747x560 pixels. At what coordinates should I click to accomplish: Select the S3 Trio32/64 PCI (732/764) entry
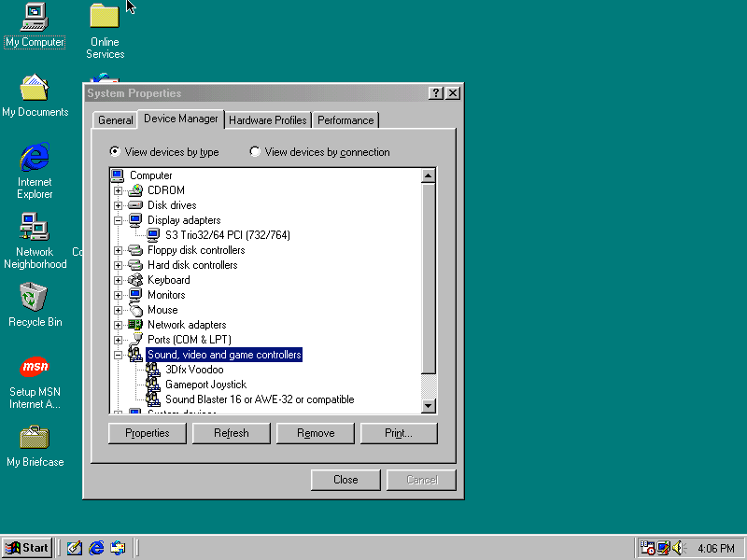click(x=227, y=235)
